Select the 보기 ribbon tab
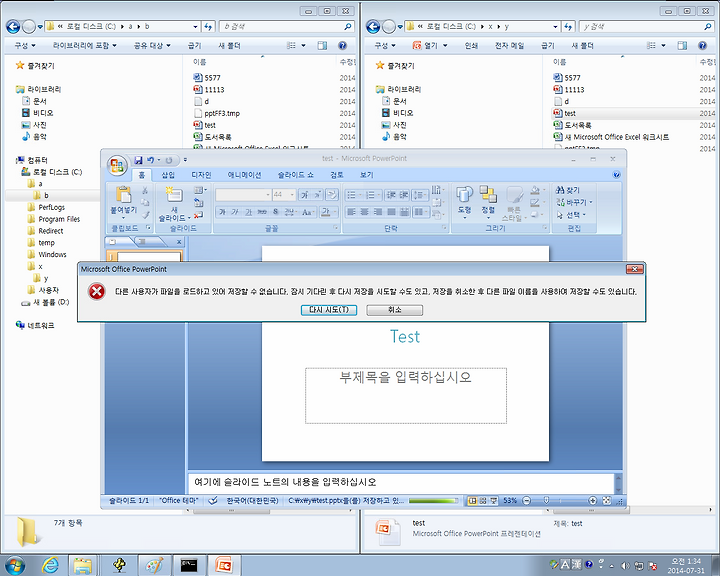Image resolution: width=720 pixels, height=576 pixels. pyautogui.click(x=366, y=175)
